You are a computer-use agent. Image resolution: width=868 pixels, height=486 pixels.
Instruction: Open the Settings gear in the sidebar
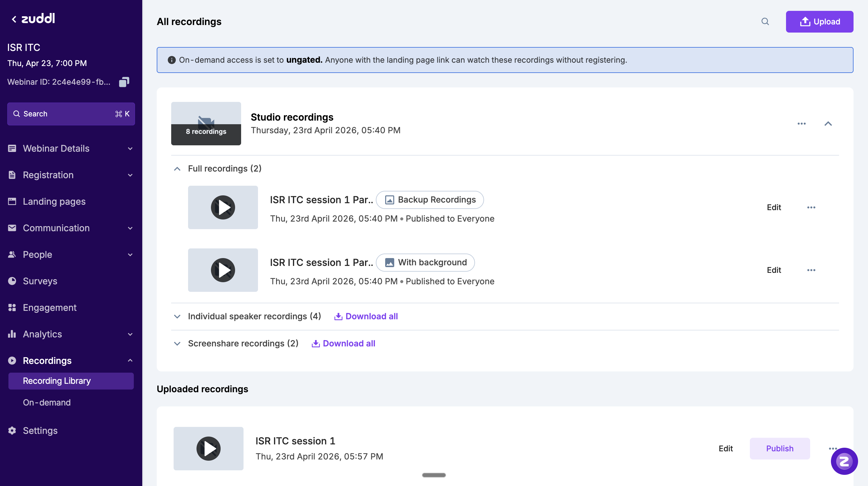point(12,431)
